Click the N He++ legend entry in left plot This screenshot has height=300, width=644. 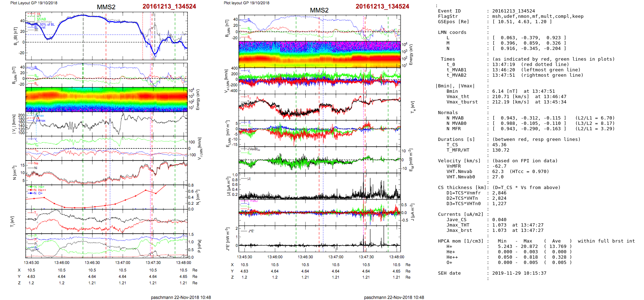[x=40, y=190]
